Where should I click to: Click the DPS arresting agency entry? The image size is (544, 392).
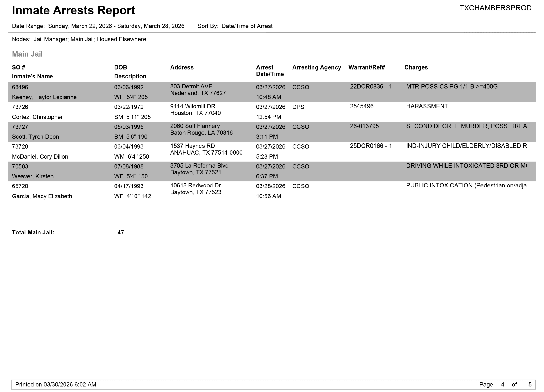click(x=298, y=107)
